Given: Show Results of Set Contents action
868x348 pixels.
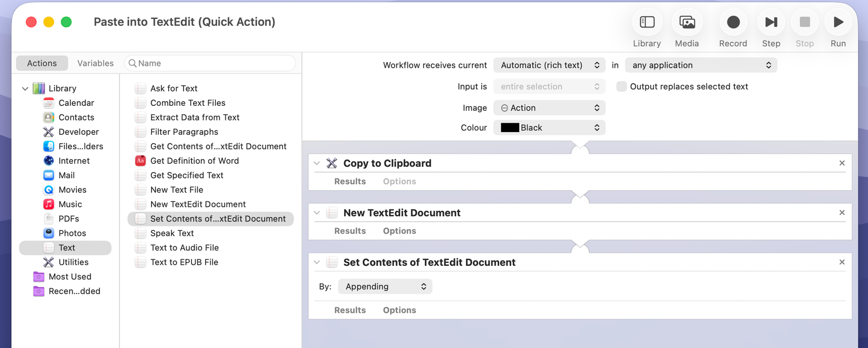Looking at the screenshot, I should pyautogui.click(x=350, y=310).
